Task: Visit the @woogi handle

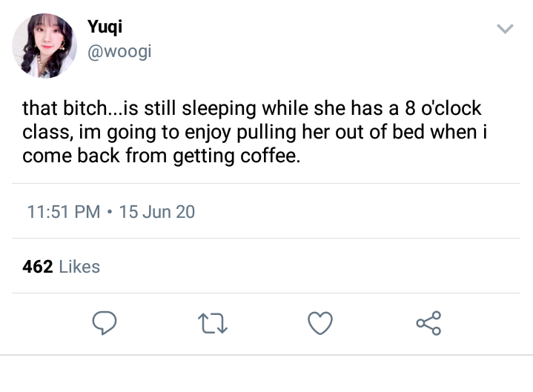Action: 119,52
